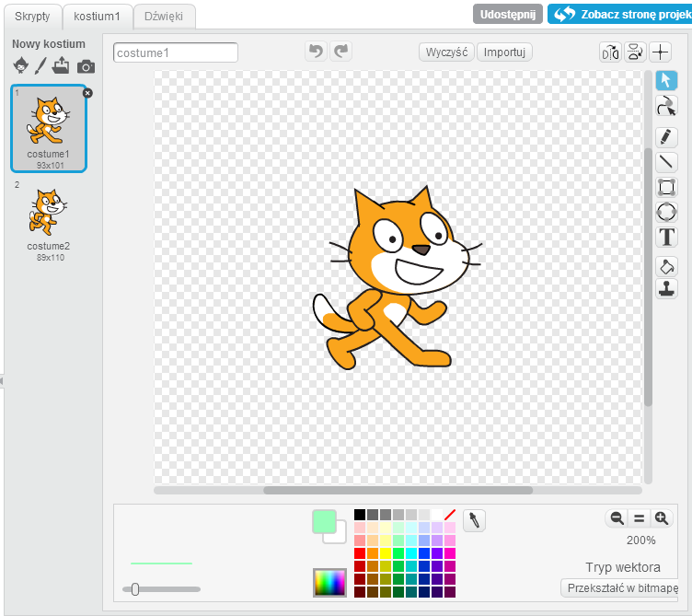Convert with Przekształć w bitmapę button
This screenshot has width=692, height=616.
(x=621, y=588)
